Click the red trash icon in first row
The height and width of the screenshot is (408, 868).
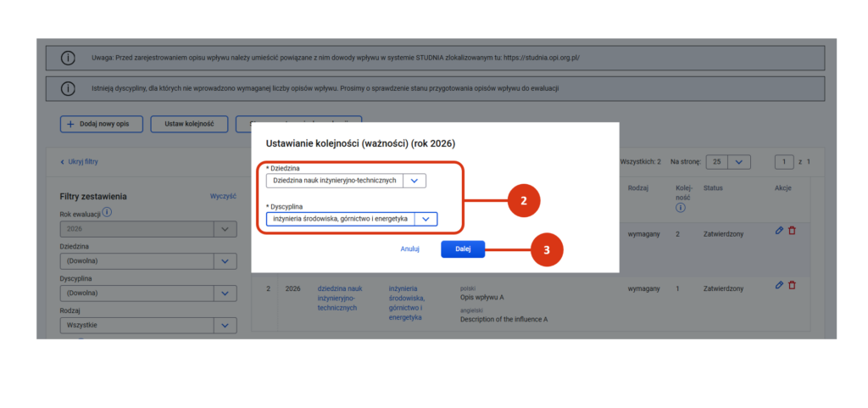click(793, 231)
